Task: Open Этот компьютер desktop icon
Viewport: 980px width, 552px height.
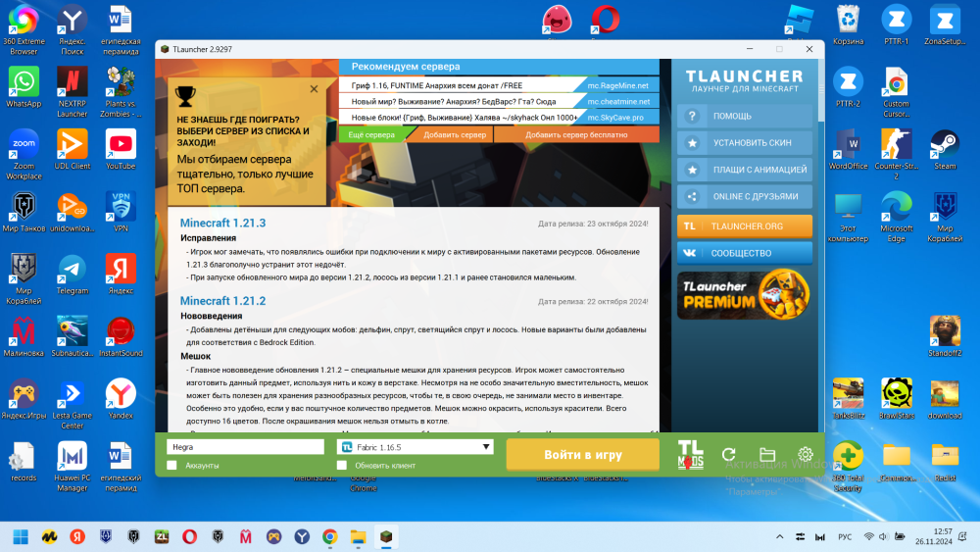Action: coord(848,217)
